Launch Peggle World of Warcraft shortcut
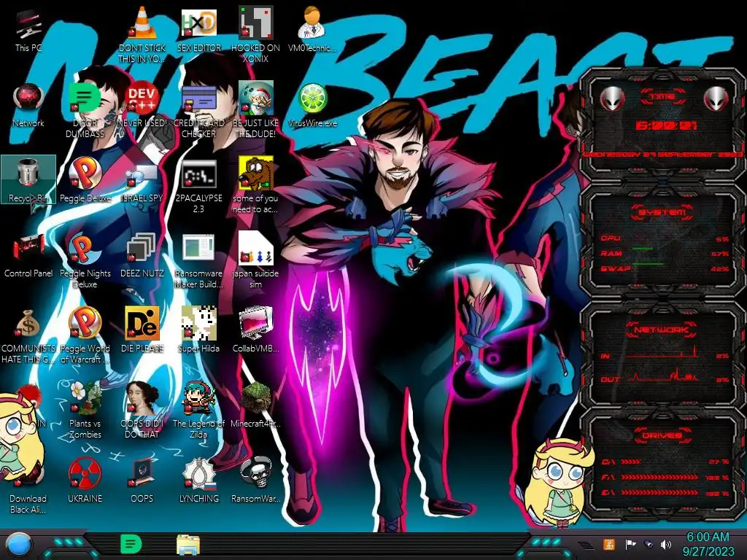The height and width of the screenshot is (560, 747). click(85, 335)
